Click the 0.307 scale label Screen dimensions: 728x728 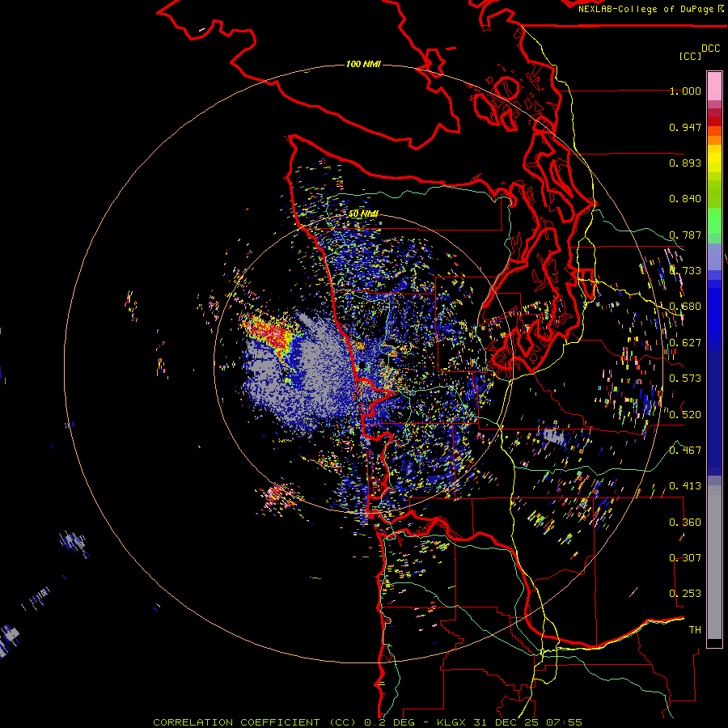tap(685, 558)
